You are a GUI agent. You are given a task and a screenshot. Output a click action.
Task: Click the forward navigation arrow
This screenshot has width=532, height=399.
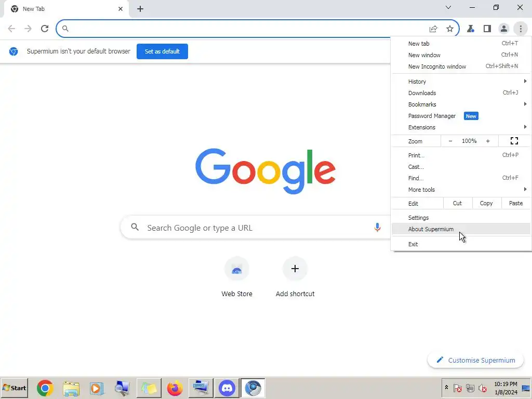pyautogui.click(x=28, y=29)
